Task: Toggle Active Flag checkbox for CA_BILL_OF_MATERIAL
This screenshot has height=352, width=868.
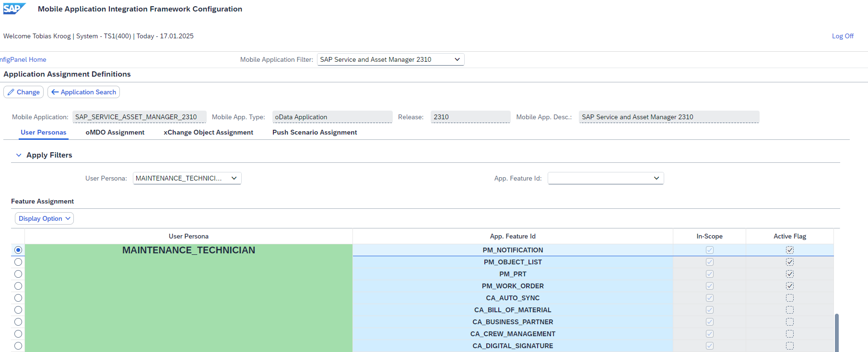Action: pyautogui.click(x=790, y=310)
